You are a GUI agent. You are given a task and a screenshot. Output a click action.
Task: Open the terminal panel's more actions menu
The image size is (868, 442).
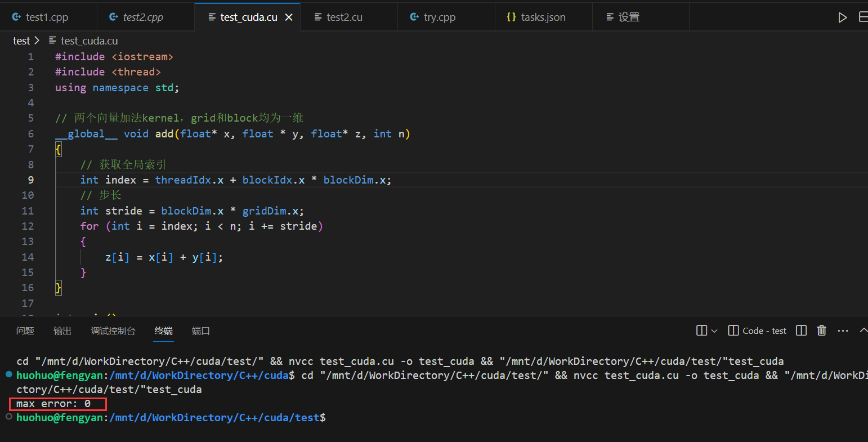[843, 331]
